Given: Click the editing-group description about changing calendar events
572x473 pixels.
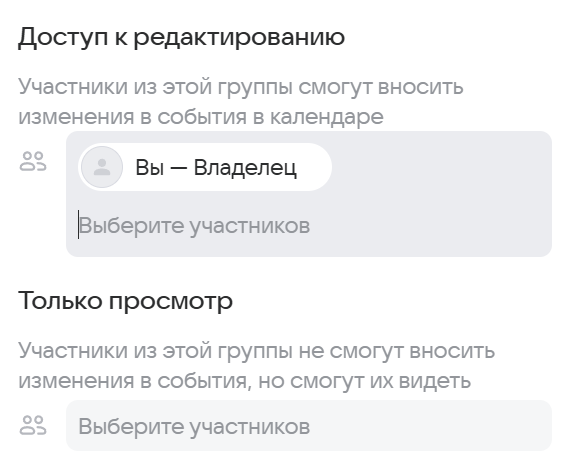Looking at the screenshot, I should [x=241, y=101].
